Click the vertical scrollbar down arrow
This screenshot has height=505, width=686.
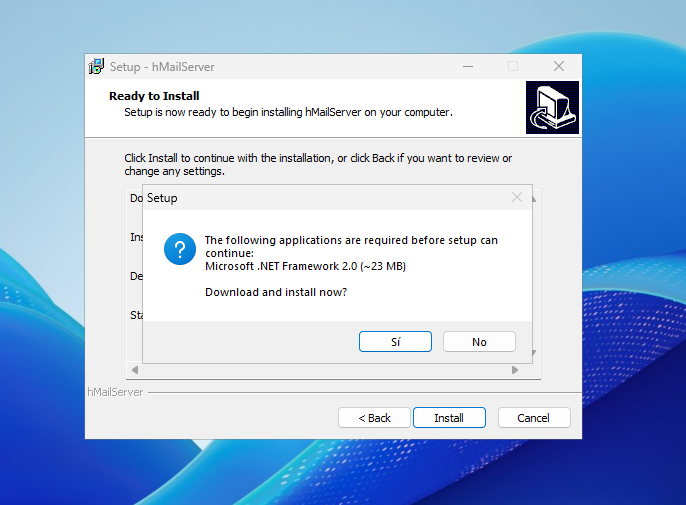pyautogui.click(x=534, y=353)
